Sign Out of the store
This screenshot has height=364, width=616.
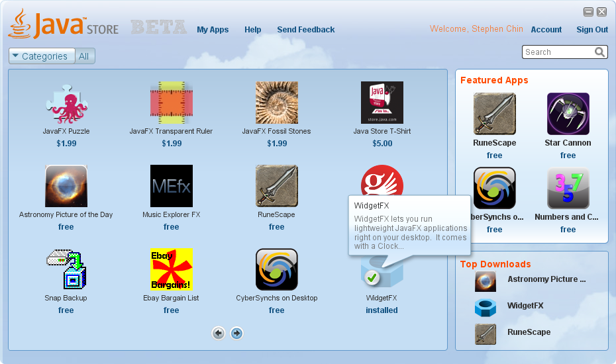pyautogui.click(x=592, y=29)
